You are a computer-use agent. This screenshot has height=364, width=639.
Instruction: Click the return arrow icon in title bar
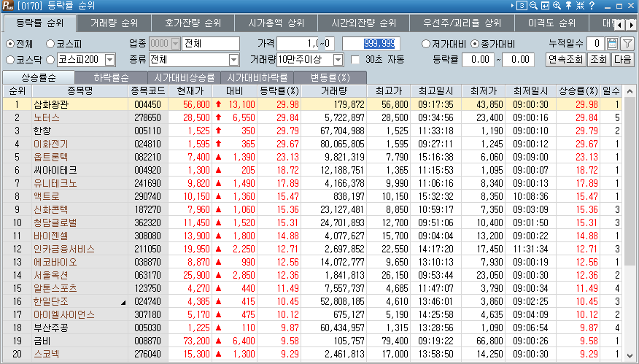(x=546, y=6)
